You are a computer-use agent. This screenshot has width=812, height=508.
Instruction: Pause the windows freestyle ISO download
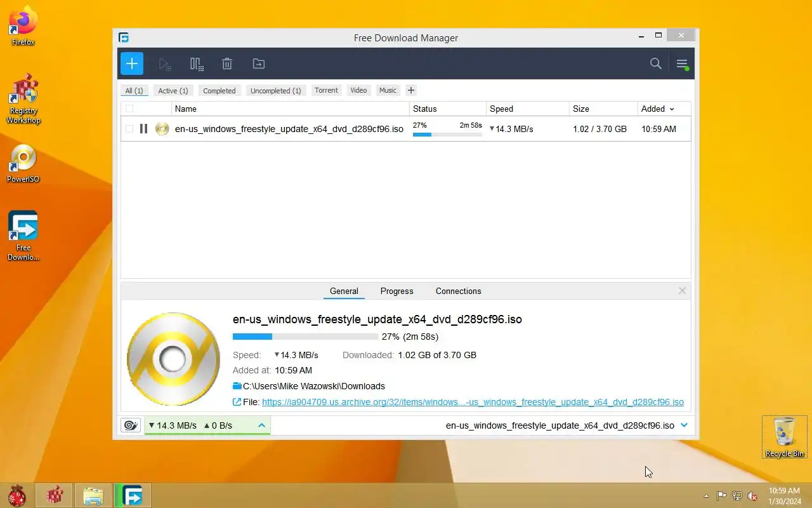pos(143,129)
